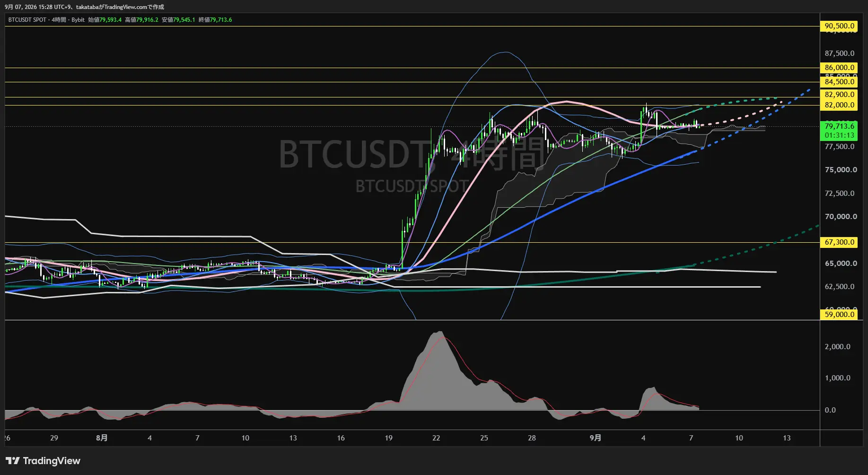Click the 70,000.0 axis value
The height and width of the screenshot is (475, 868).
(841, 217)
